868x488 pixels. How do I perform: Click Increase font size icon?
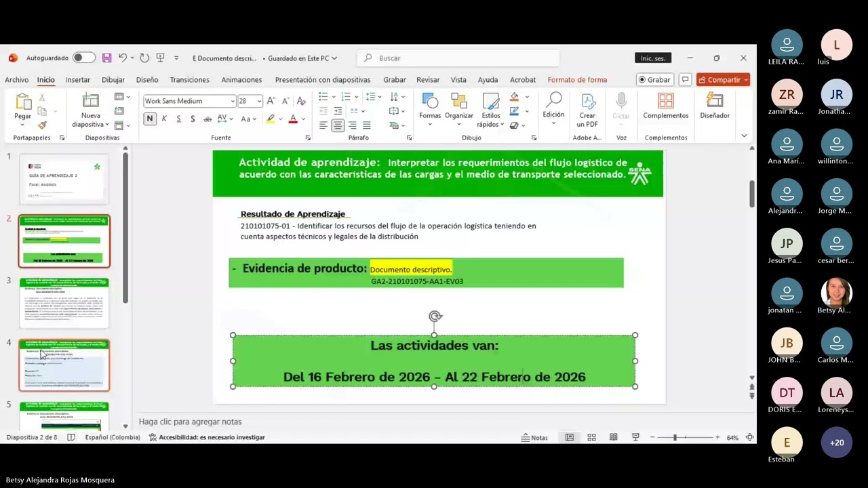271,101
